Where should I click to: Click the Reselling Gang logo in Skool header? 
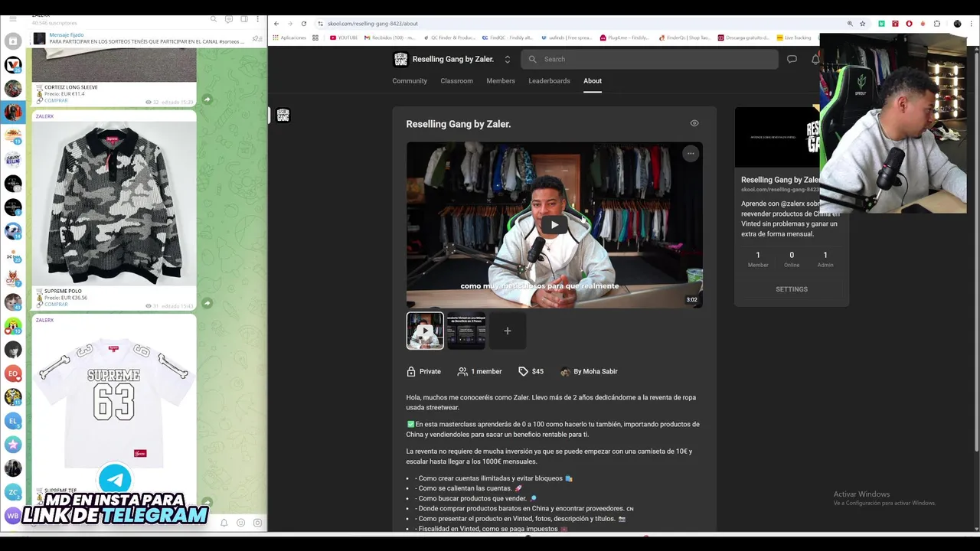400,59
